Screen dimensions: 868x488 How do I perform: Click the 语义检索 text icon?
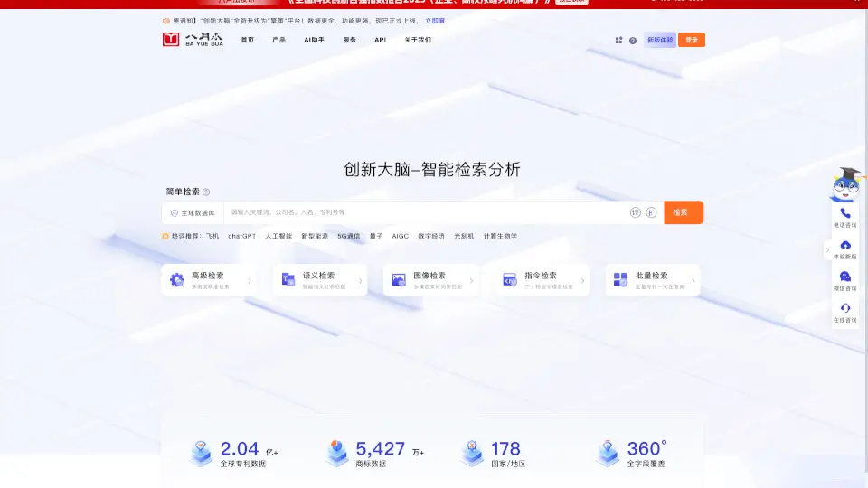pyautogui.click(x=288, y=280)
